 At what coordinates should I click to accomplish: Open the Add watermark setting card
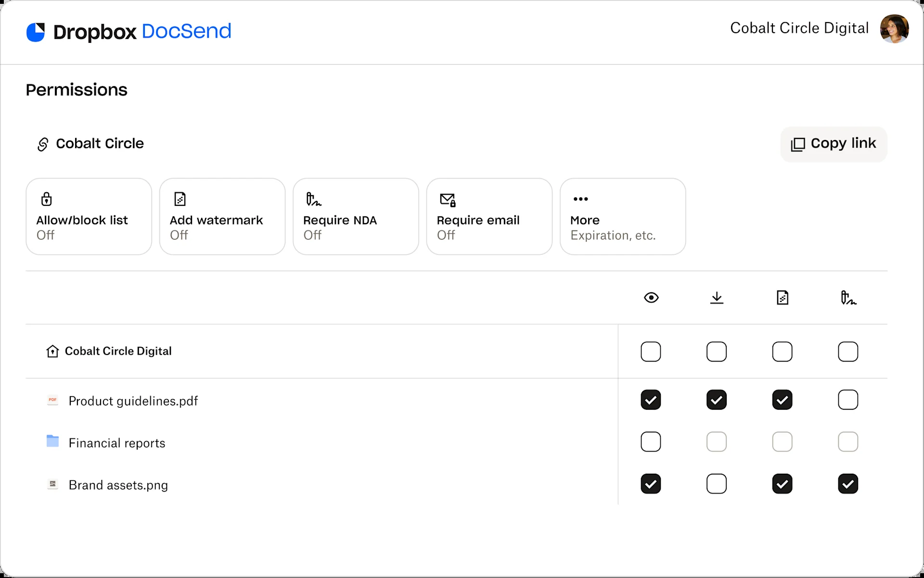coord(222,216)
